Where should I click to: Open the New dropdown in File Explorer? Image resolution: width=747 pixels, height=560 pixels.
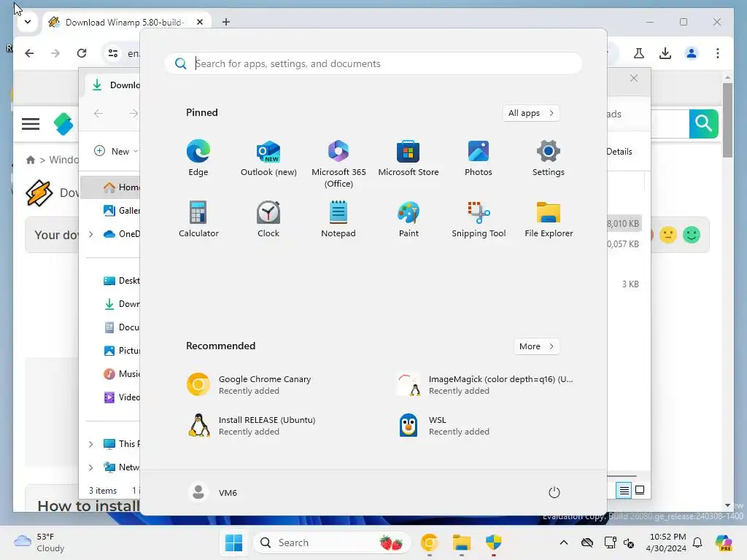(x=115, y=151)
